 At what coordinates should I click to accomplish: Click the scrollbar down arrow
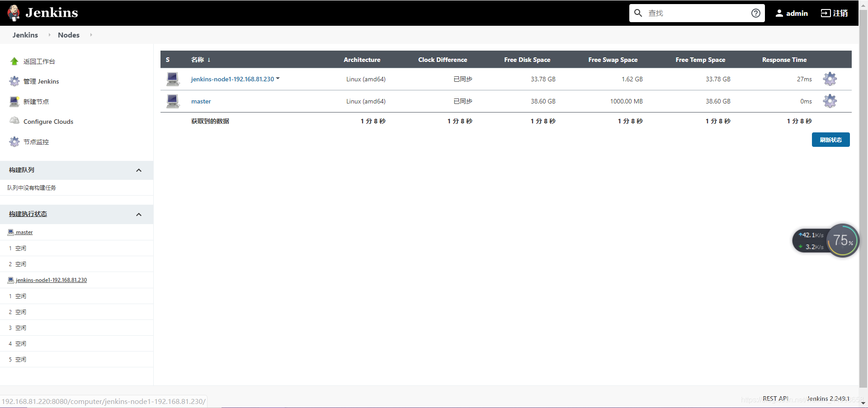click(x=863, y=403)
